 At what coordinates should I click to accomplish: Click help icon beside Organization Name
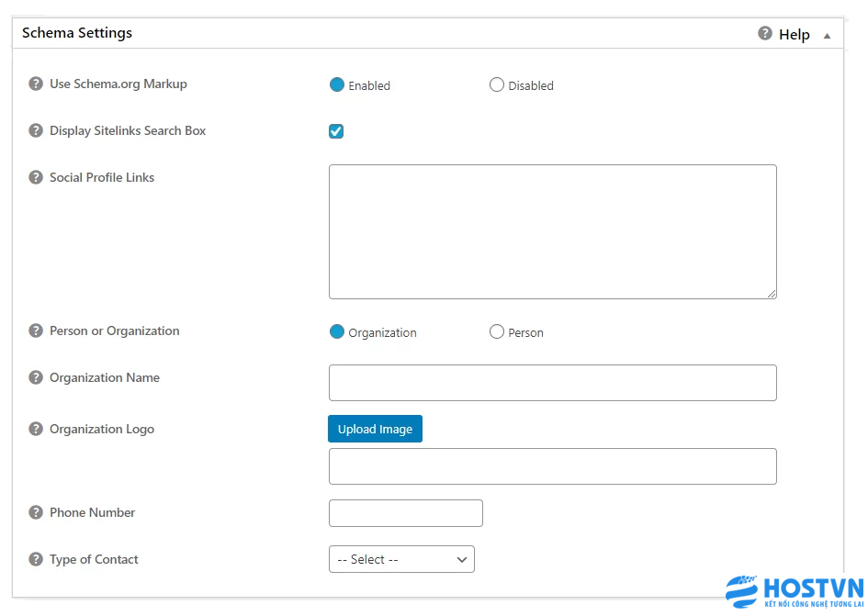(x=36, y=377)
